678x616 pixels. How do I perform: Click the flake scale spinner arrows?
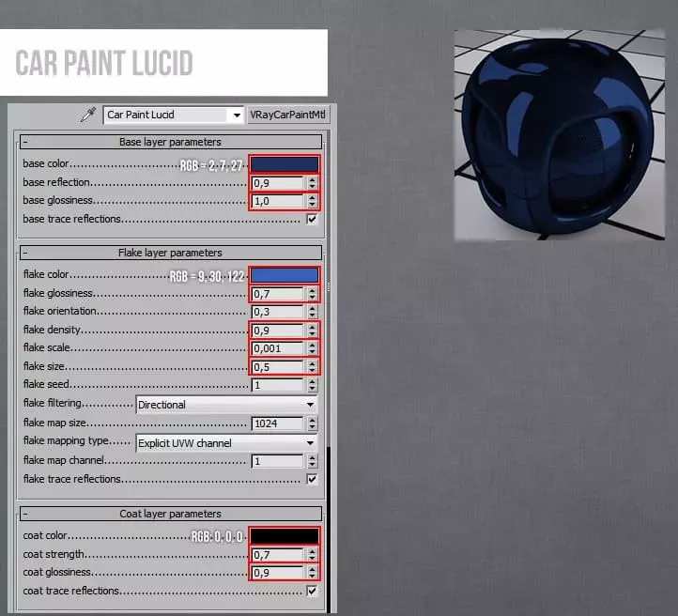tap(312, 348)
